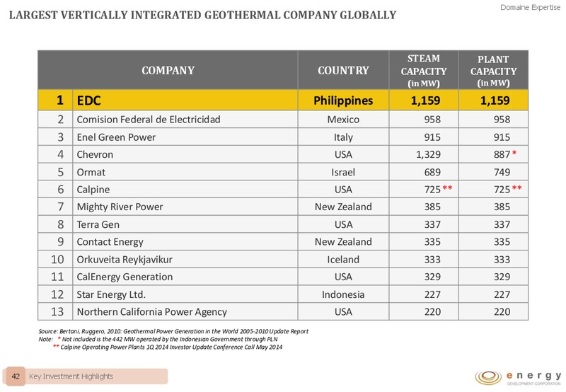Click New Zealand in Mighty River row
The image size is (566, 392).
point(343,207)
